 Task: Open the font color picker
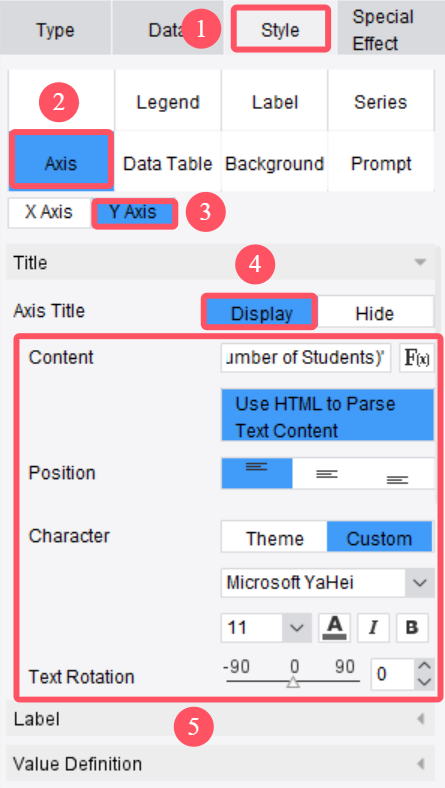pyautogui.click(x=335, y=628)
